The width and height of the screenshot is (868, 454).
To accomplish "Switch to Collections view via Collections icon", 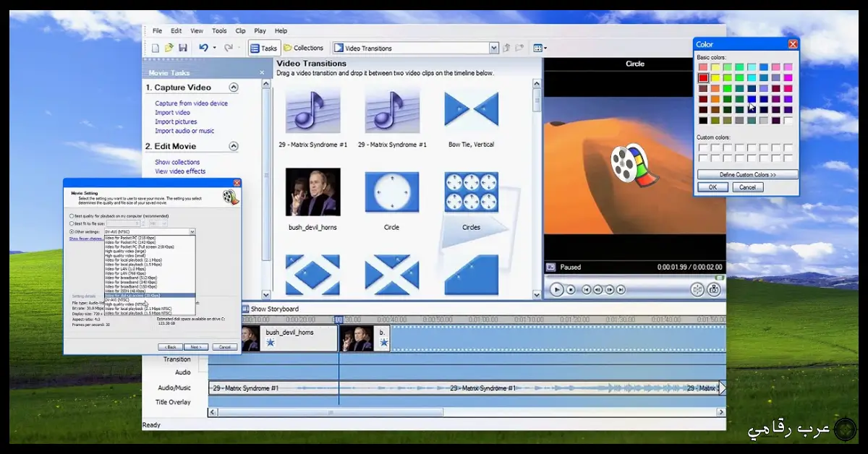I will point(303,47).
